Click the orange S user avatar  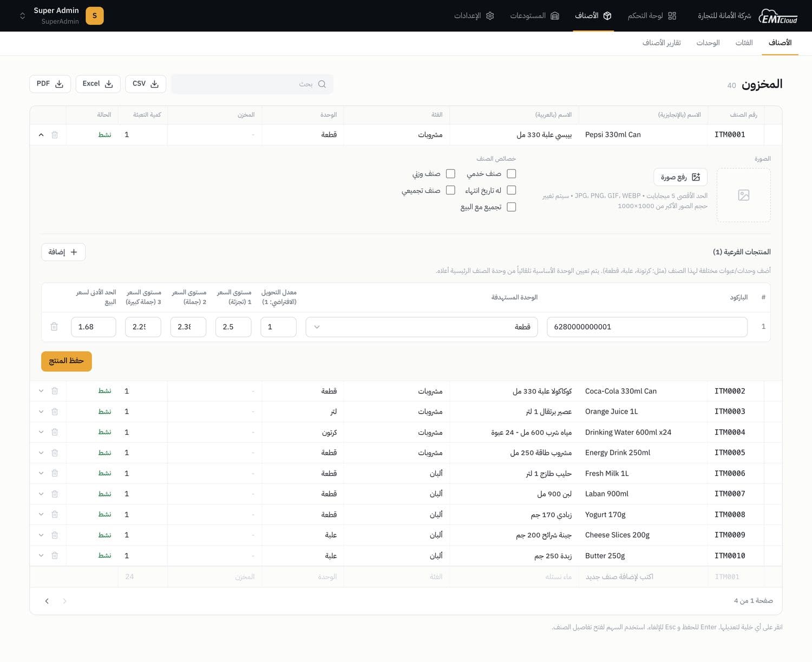tap(95, 16)
